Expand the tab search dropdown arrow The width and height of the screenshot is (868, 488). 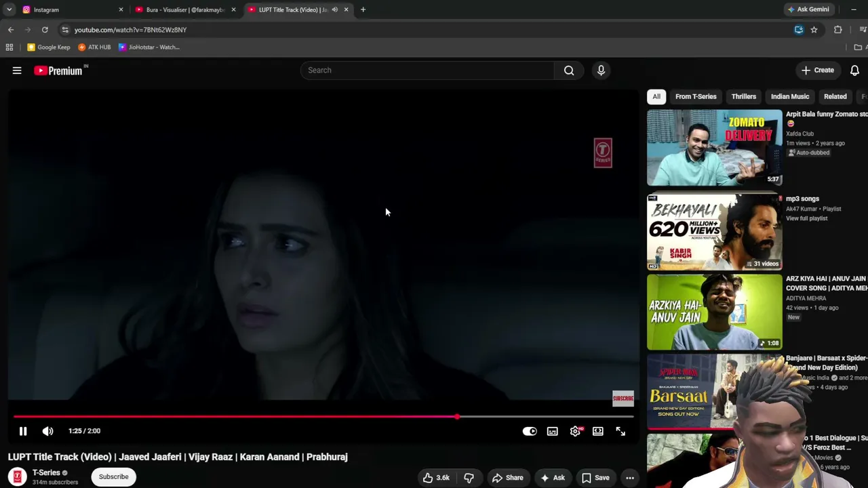(x=9, y=9)
